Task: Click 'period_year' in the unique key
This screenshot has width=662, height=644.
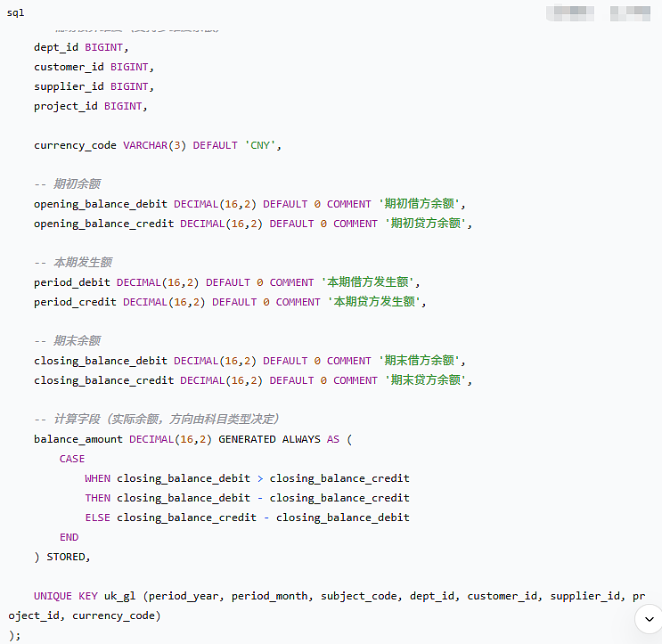Action: point(184,596)
